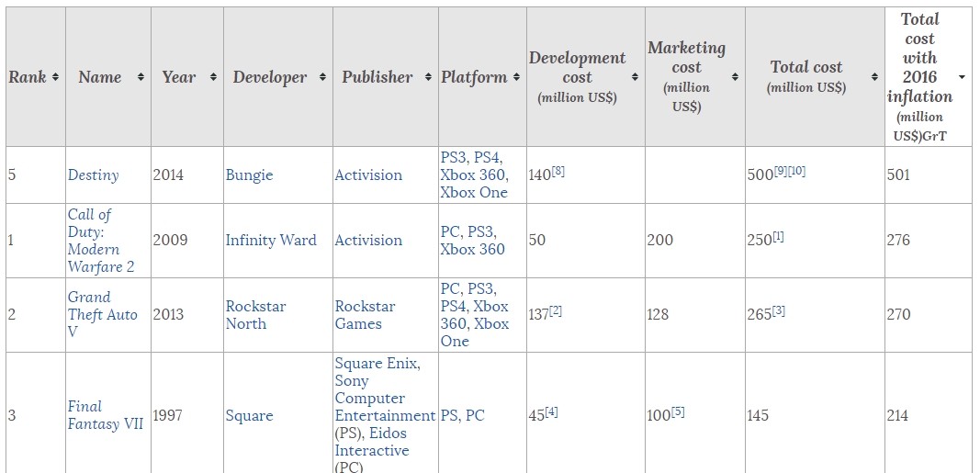This screenshot has height=473, width=980.
Task: Open the Square developer link
Action: point(250,415)
